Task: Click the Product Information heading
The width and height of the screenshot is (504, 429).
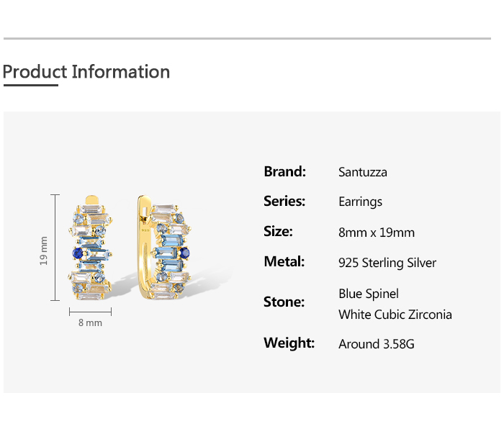Action: [x=86, y=72]
